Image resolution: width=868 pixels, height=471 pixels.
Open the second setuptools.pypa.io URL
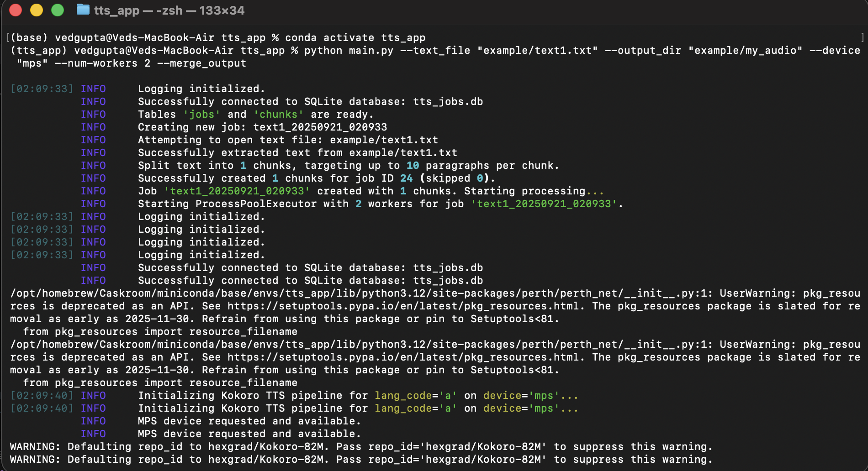[x=403, y=357]
